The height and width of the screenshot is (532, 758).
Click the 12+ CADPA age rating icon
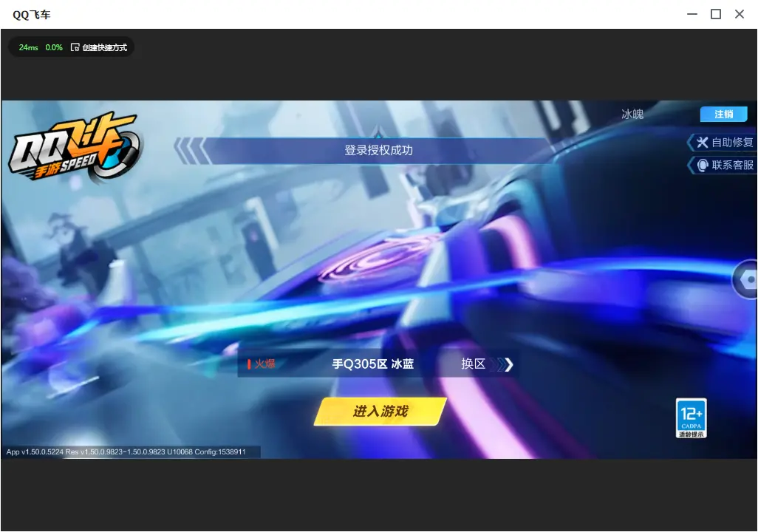pos(692,418)
